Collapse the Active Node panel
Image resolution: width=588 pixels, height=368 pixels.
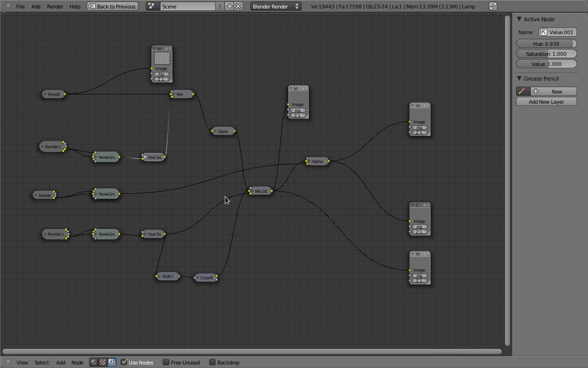click(x=519, y=19)
